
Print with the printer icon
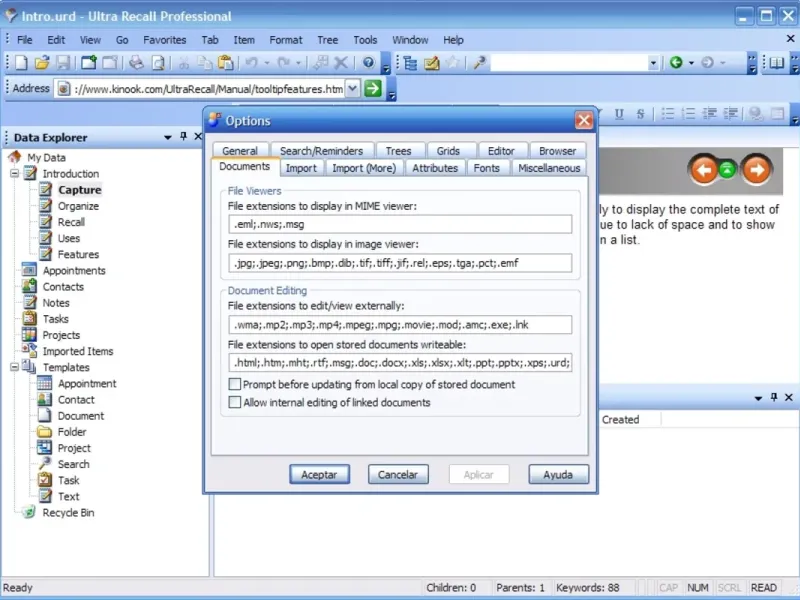click(136, 63)
